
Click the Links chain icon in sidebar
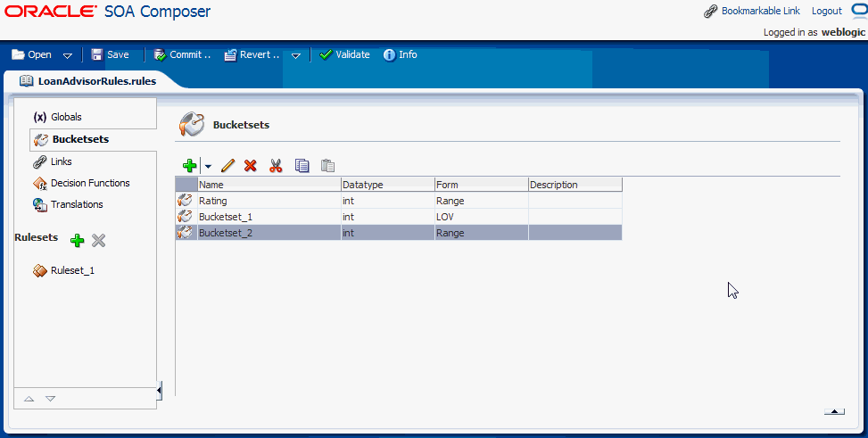click(x=40, y=161)
